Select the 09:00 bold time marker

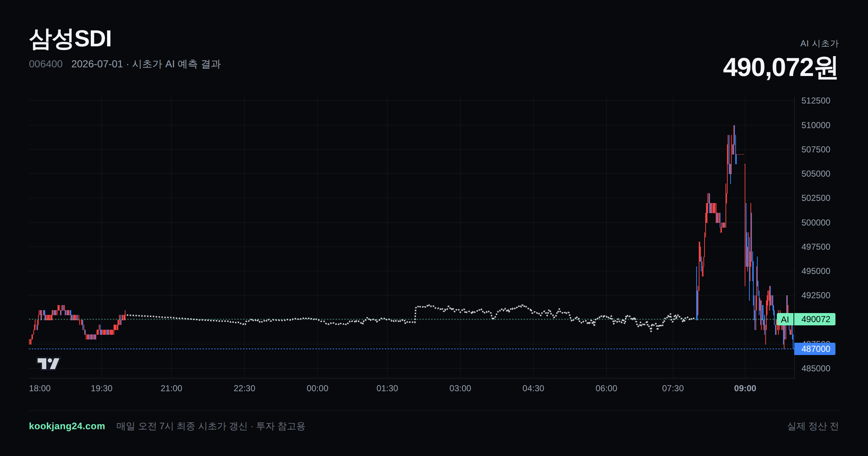tap(745, 388)
